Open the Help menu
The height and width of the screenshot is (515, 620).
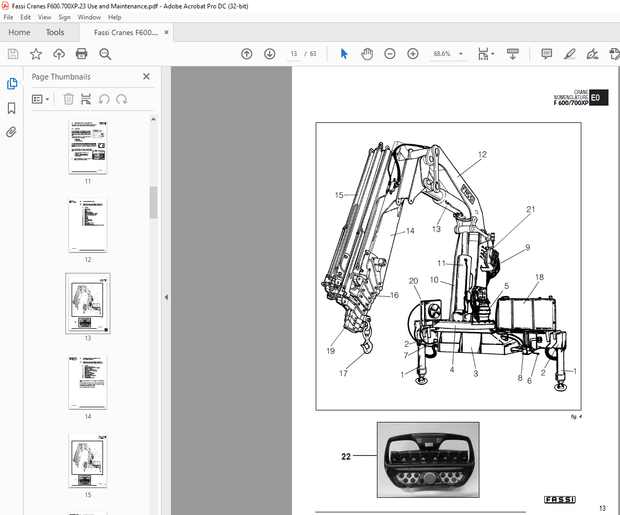tap(115, 17)
